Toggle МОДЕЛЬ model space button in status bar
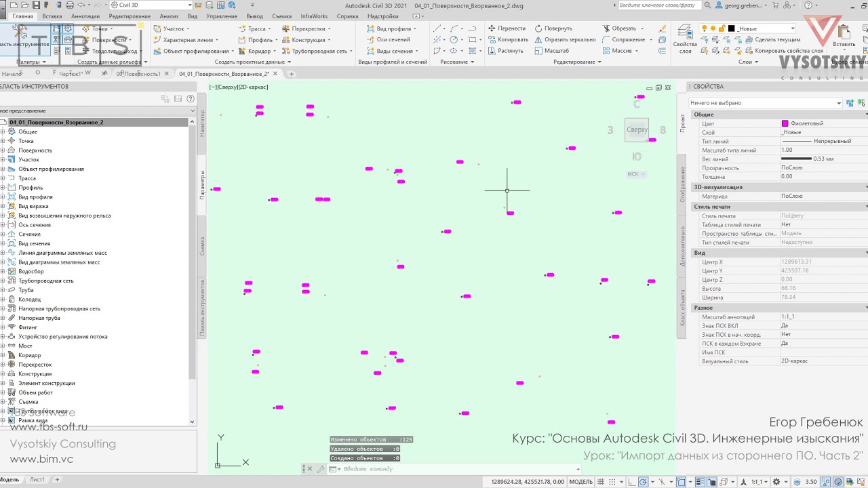Image resolution: width=868 pixels, height=488 pixels. (580, 482)
